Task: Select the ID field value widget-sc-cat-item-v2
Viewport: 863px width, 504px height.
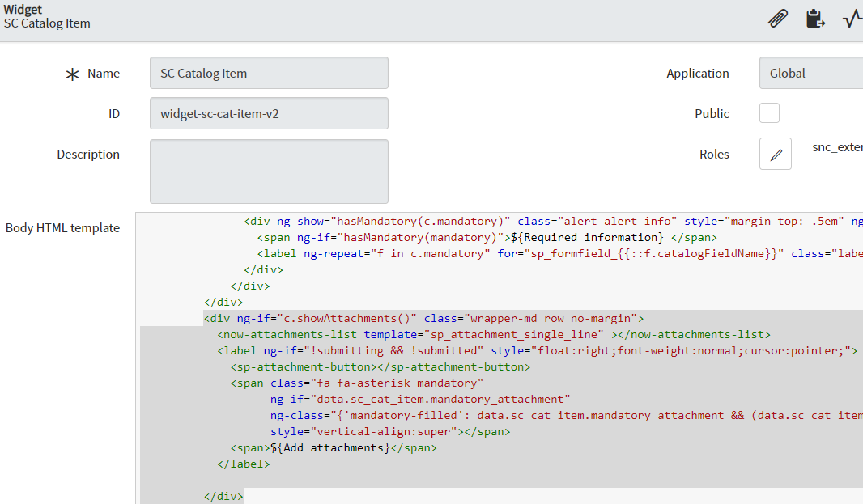Action: 268,113
